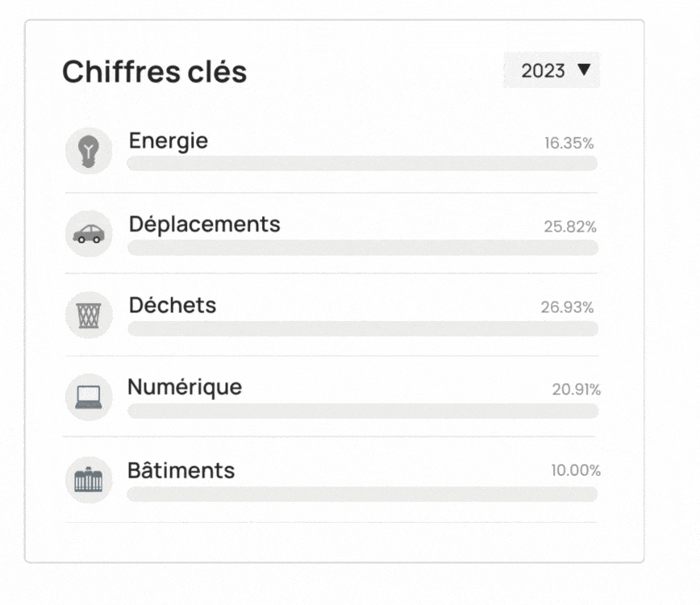Image resolution: width=700 pixels, height=605 pixels.
Task: Select the Déchets category label
Action: click(x=173, y=306)
